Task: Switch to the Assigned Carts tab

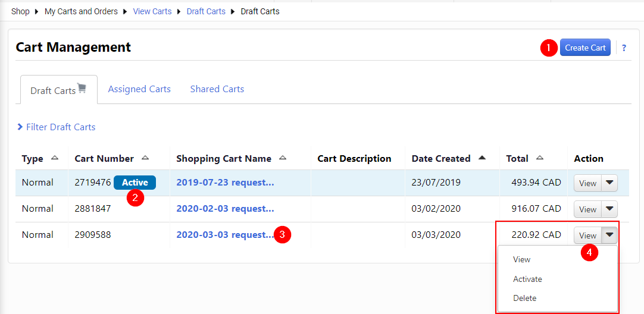Action: pyautogui.click(x=139, y=89)
